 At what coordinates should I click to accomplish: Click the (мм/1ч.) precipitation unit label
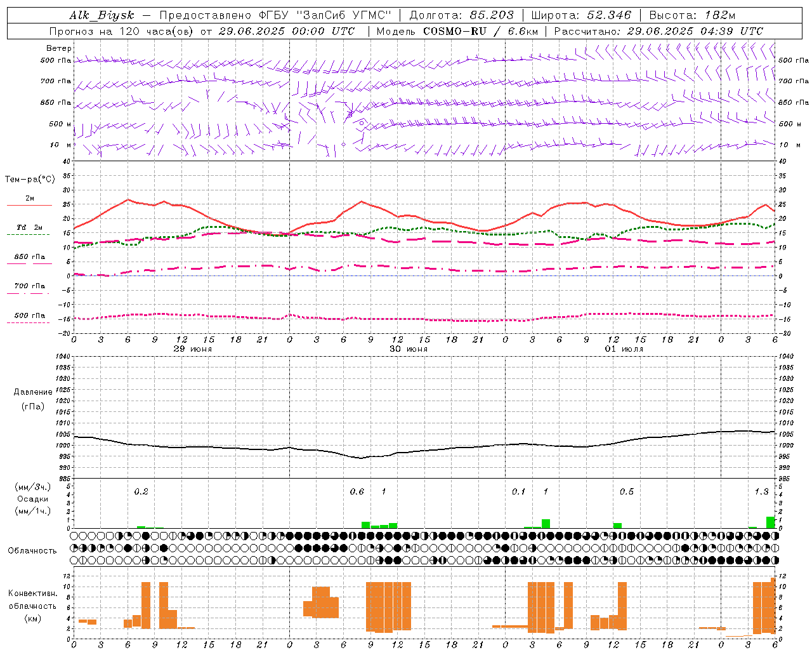33,511
